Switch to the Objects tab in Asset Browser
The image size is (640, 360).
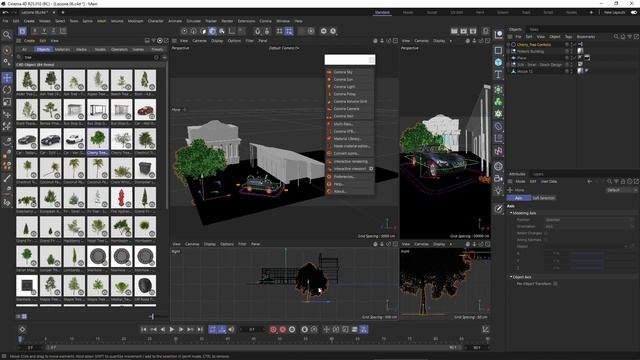click(x=43, y=49)
